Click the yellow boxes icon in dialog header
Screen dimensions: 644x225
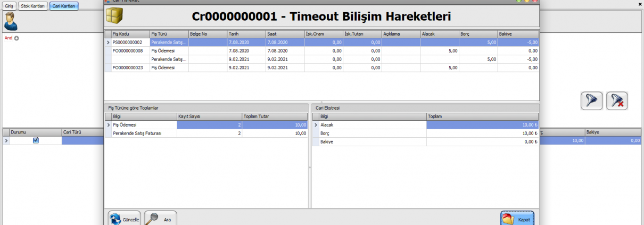(115, 16)
